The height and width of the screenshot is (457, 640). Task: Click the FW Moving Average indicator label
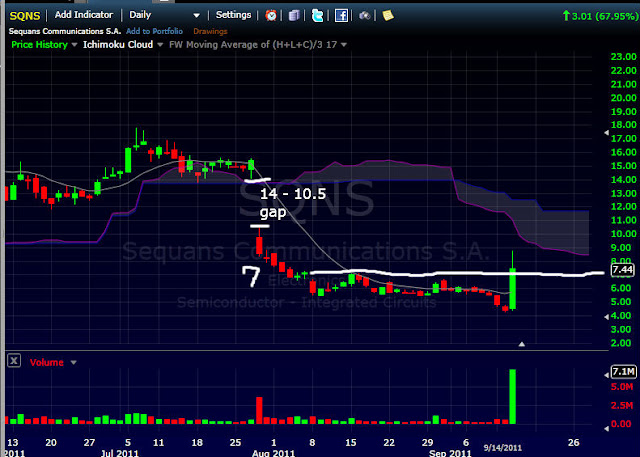(253, 44)
